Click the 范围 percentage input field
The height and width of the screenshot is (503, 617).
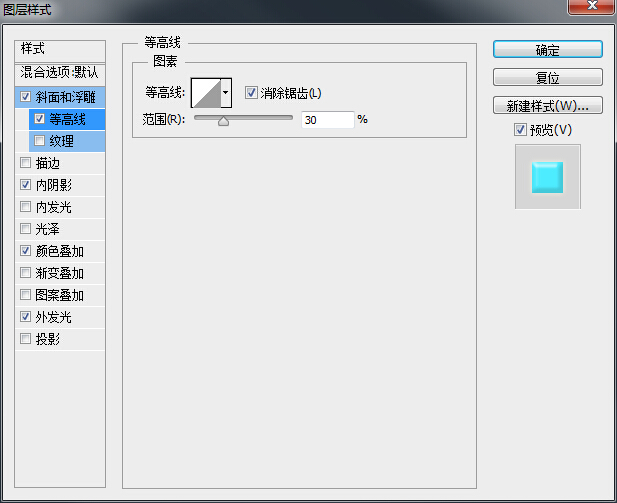click(327, 119)
